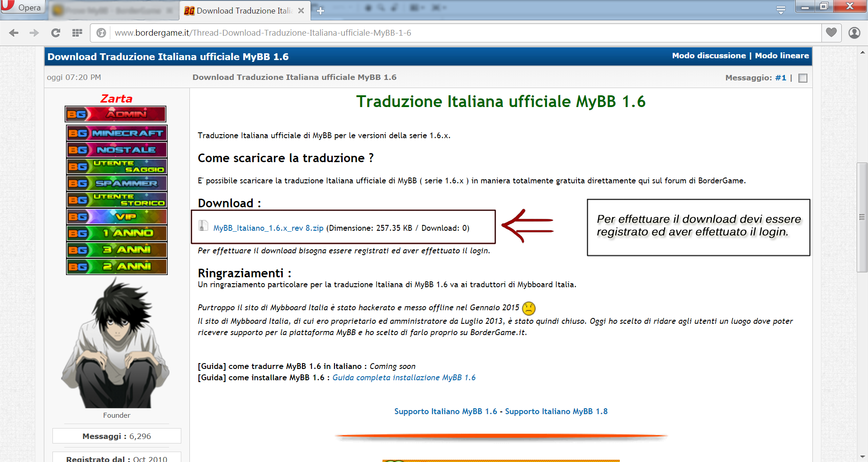Click the Founder user title text
868x462 pixels.
[116, 415]
